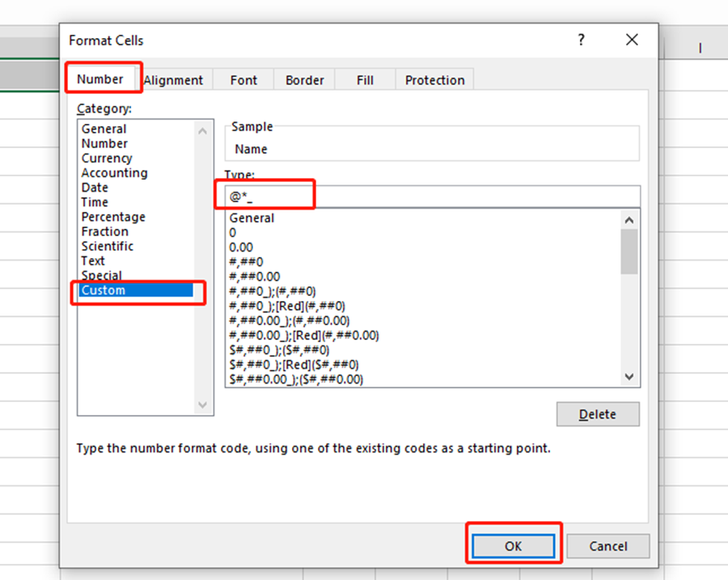
Task: Select the Scientific category
Action: [x=108, y=246]
